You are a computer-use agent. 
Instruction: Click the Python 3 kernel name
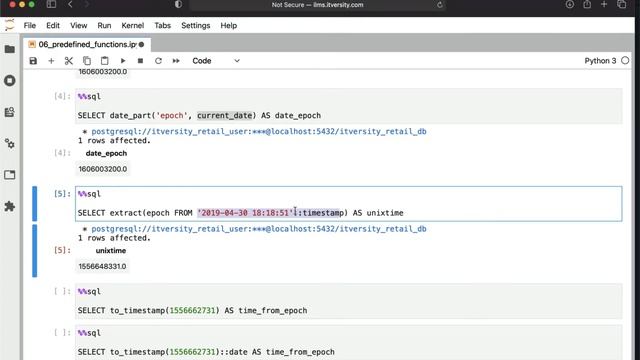coord(600,61)
